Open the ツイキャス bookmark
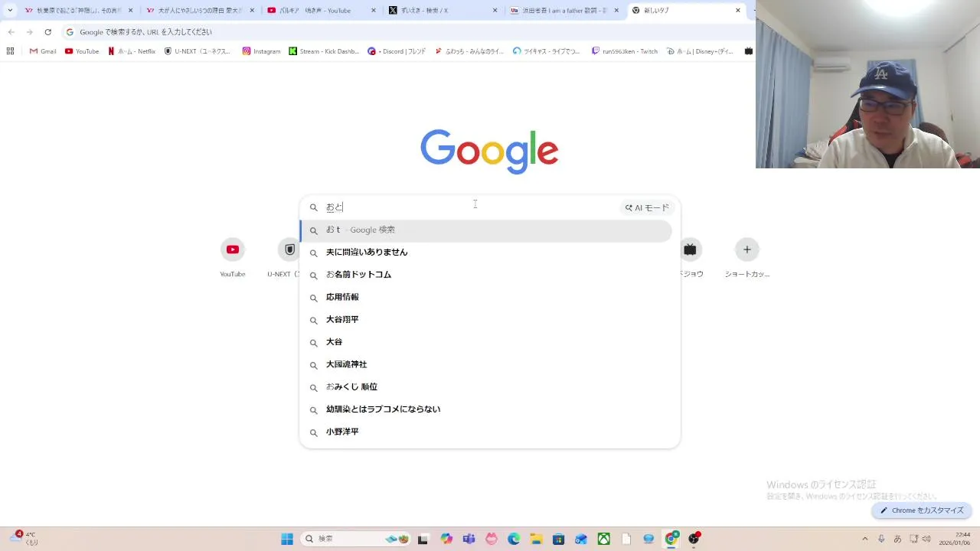Image resolution: width=980 pixels, height=551 pixels. (547, 51)
